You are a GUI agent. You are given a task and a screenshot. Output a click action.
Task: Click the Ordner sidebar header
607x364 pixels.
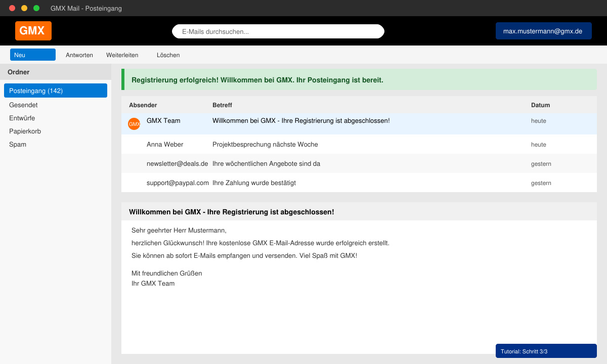[x=56, y=72]
